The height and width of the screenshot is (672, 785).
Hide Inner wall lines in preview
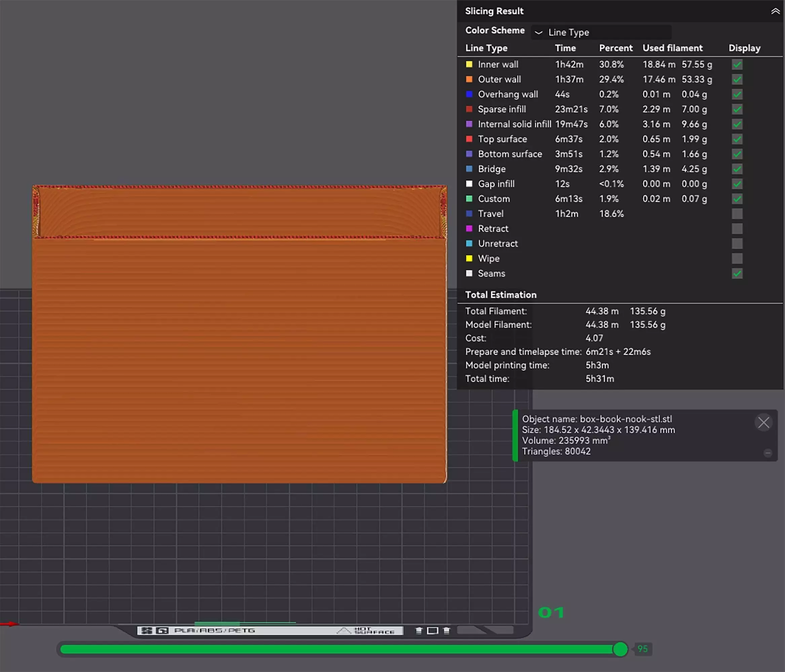point(737,65)
